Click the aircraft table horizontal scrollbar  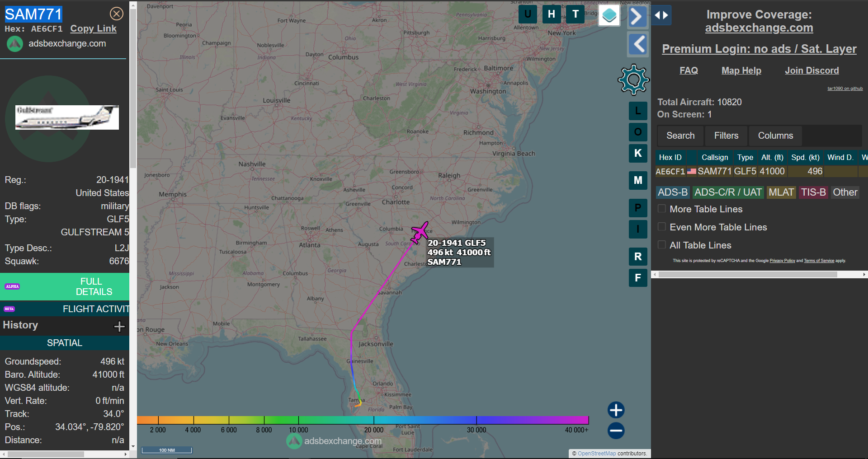pyautogui.click(x=748, y=274)
